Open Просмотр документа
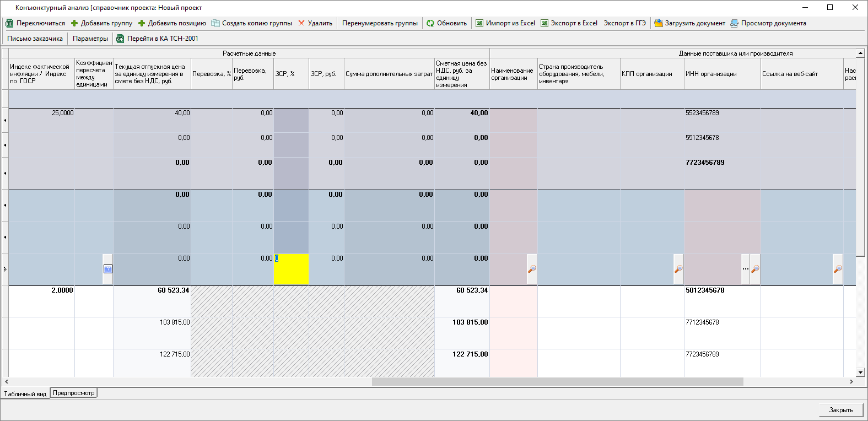This screenshot has width=868, height=421. [x=768, y=23]
